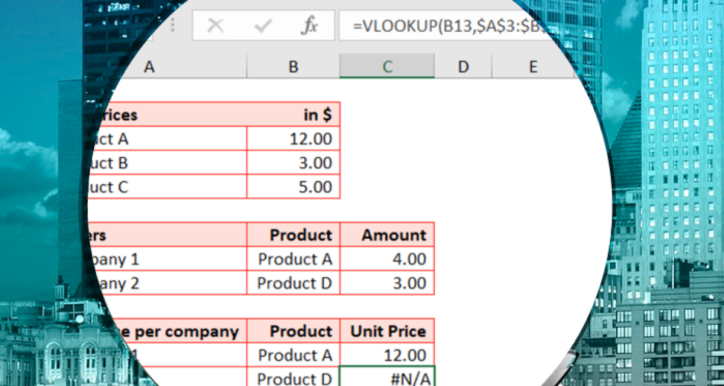The width and height of the screenshot is (724, 386).
Task: Select column E header
Action: pyautogui.click(x=533, y=67)
